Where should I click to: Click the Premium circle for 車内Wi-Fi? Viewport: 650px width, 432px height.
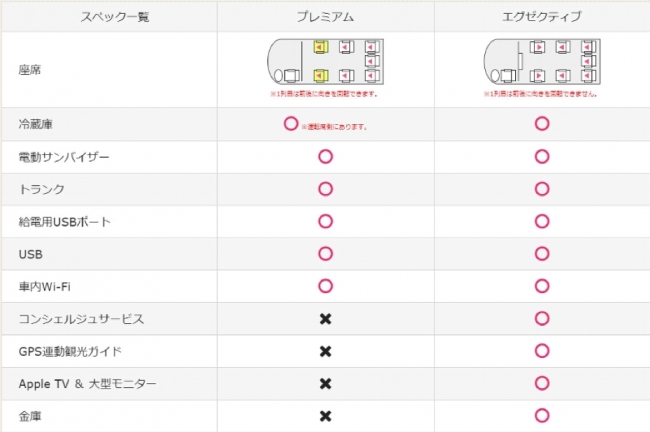coord(324,286)
